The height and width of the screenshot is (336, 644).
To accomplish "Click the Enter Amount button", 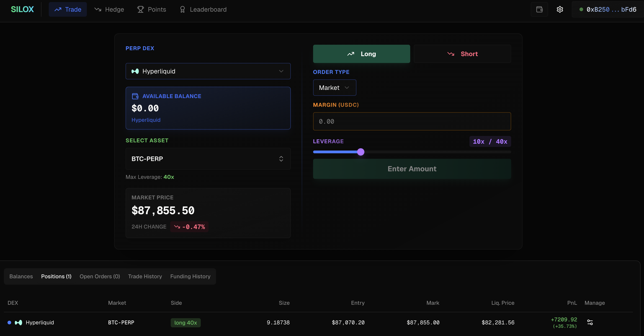I will [x=412, y=169].
